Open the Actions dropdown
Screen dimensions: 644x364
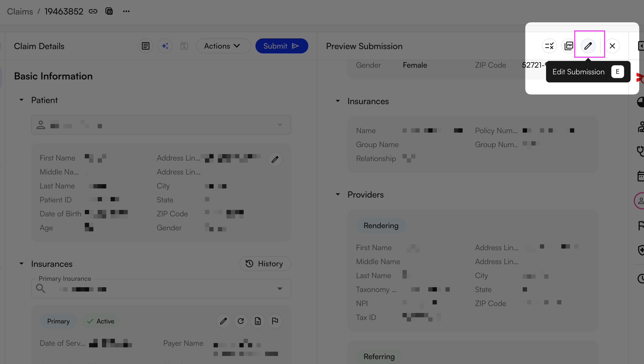pyautogui.click(x=223, y=46)
